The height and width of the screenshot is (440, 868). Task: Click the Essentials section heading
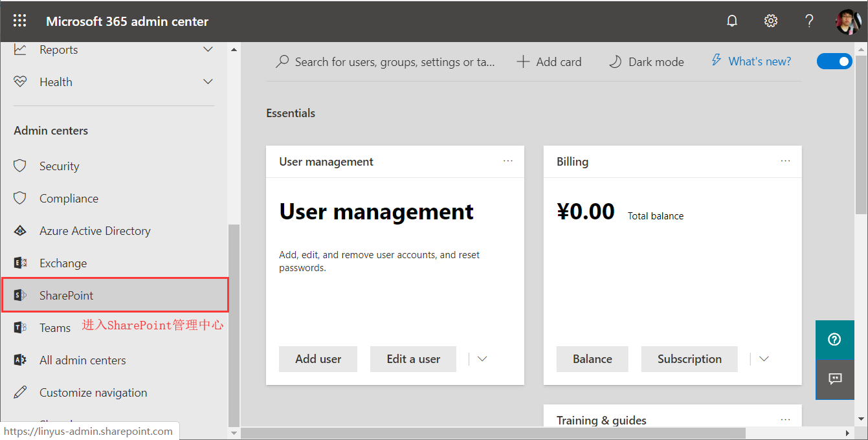point(291,113)
